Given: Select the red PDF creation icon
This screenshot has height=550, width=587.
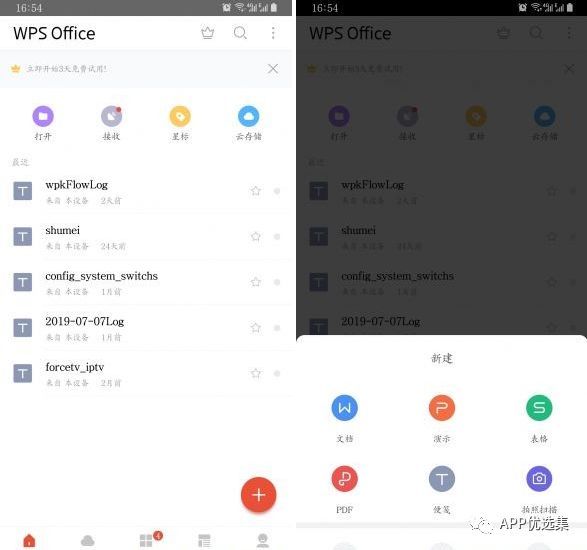Looking at the screenshot, I should click(344, 478).
